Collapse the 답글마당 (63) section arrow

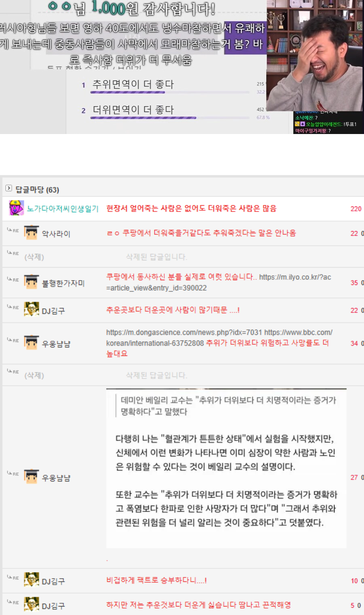point(8,188)
